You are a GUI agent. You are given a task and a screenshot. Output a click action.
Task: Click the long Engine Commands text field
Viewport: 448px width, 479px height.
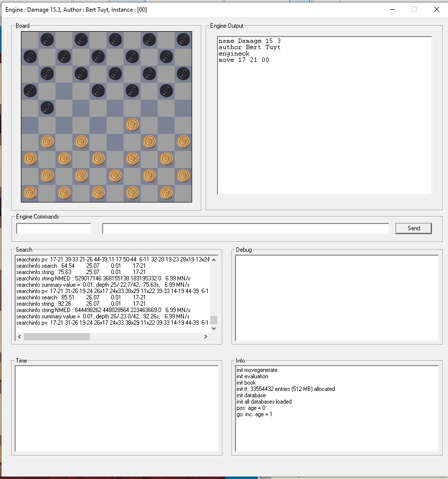(x=245, y=228)
